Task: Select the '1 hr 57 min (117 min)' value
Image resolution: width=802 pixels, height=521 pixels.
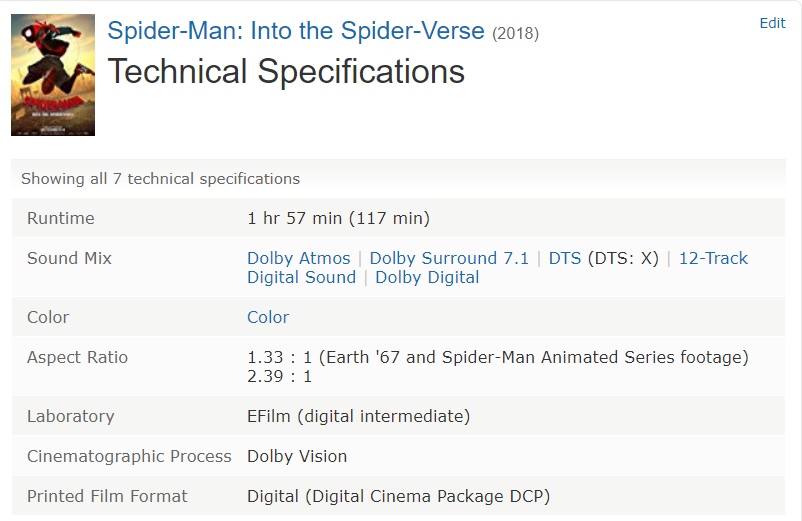Action: pyautogui.click(x=338, y=218)
